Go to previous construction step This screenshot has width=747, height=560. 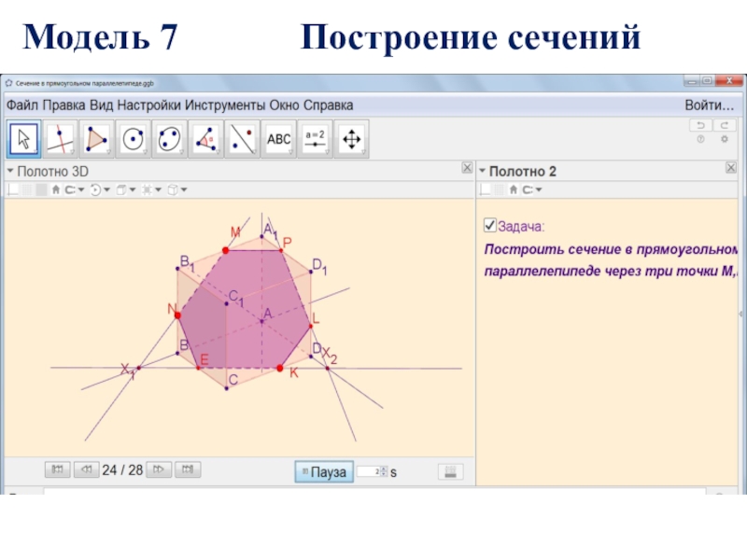pyautogui.click(x=86, y=469)
